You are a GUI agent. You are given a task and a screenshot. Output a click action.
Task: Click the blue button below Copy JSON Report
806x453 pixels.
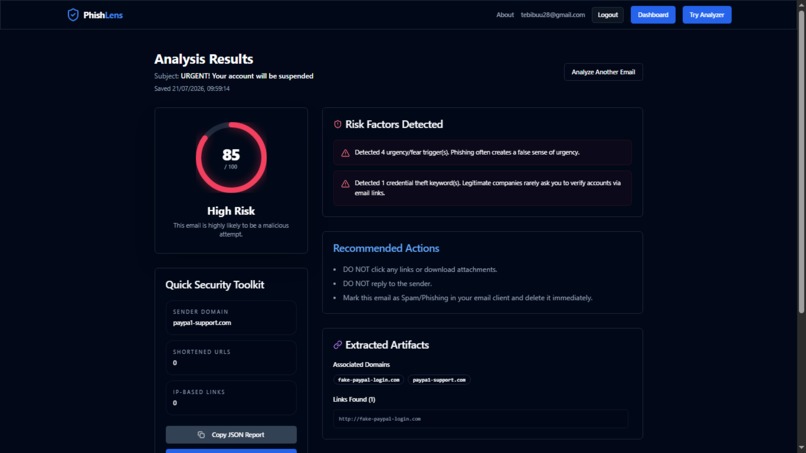[x=231, y=451]
